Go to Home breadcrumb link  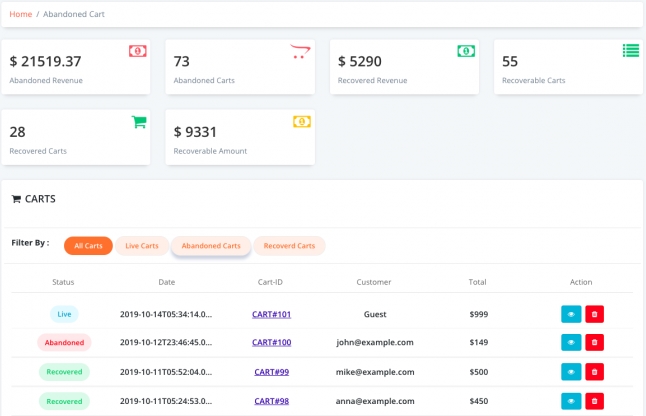[x=21, y=14]
